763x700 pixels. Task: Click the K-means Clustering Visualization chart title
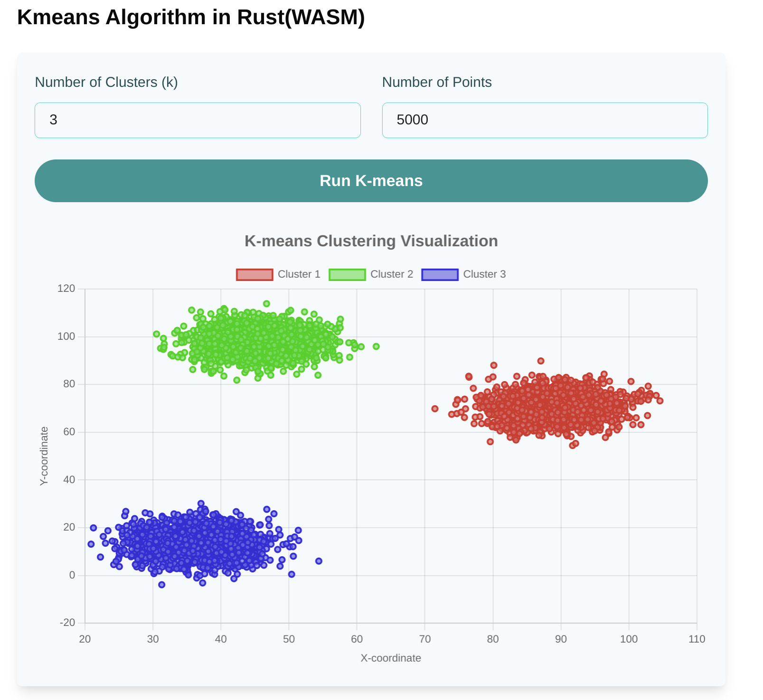[371, 241]
